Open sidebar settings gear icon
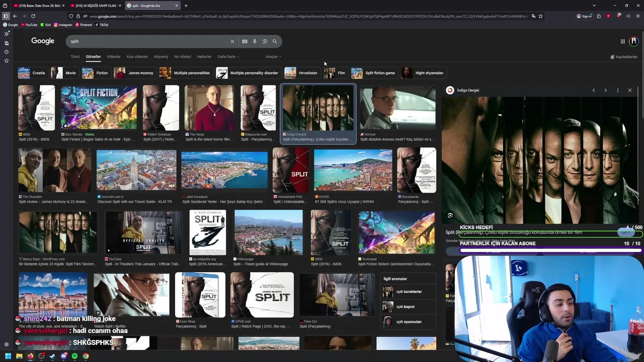The height and width of the screenshot is (362, 644). coord(6,344)
